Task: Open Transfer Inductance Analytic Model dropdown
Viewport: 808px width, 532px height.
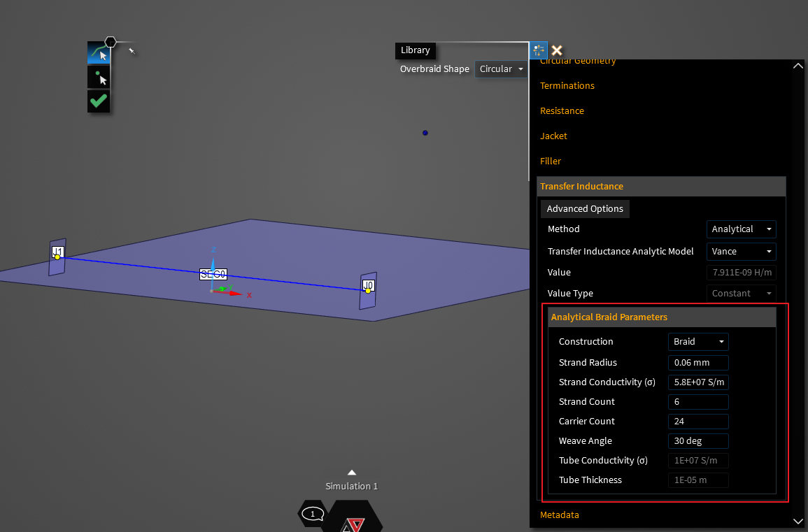Action: [741, 252]
